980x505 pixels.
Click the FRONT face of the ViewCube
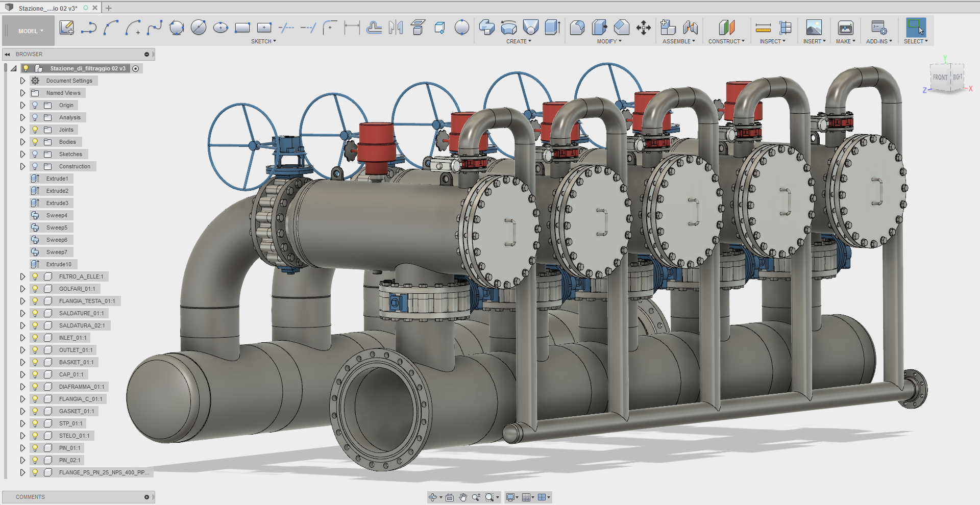(940, 78)
